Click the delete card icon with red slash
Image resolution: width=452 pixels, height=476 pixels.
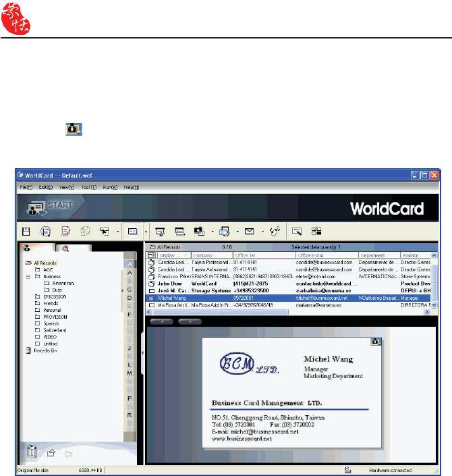tap(65, 232)
